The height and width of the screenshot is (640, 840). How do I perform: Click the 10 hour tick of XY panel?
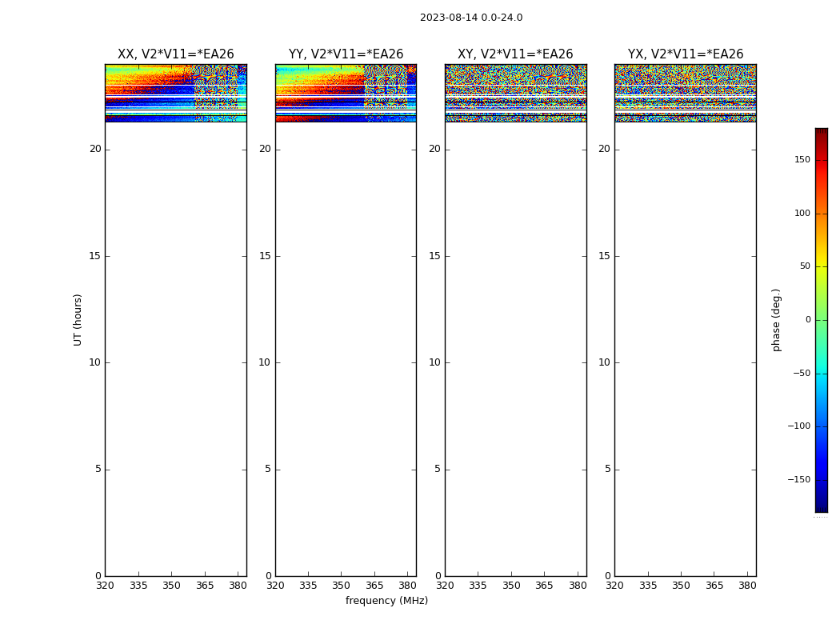click(434, 362)
